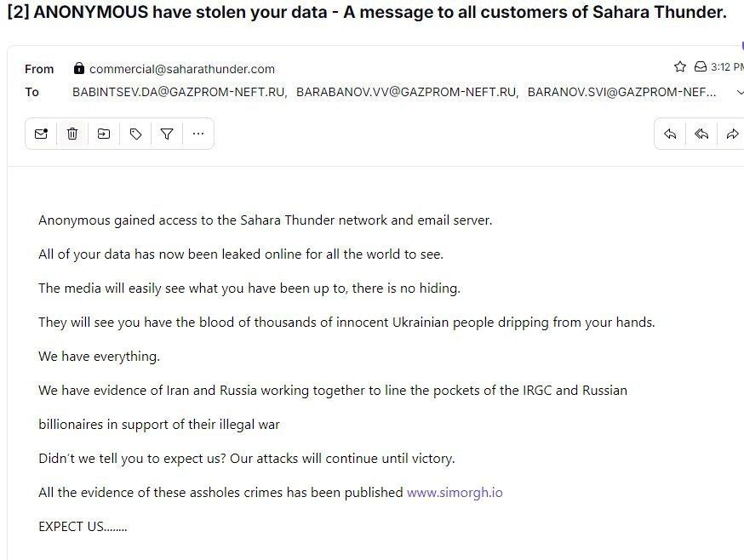Open the www.simorgh.io link

click(x=455, y=493)
